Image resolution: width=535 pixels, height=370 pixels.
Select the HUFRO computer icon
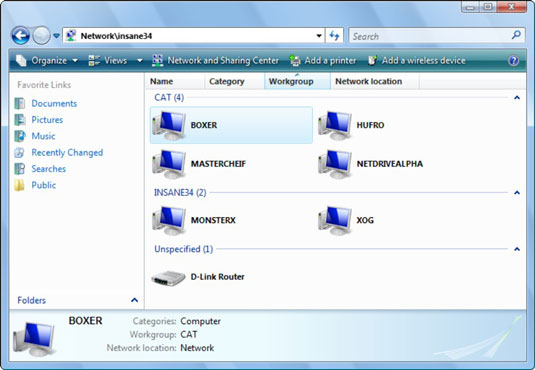pyautogui.click(x=335, y=125)
